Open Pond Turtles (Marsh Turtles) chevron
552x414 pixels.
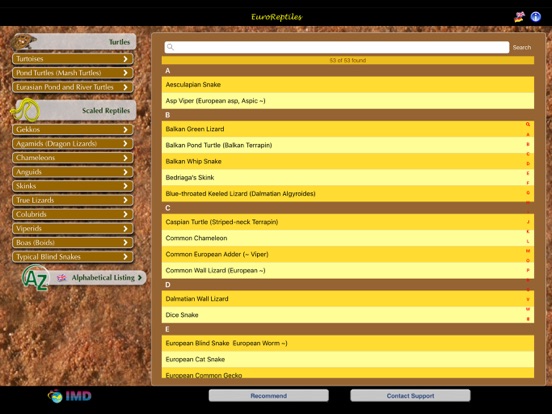125,73
